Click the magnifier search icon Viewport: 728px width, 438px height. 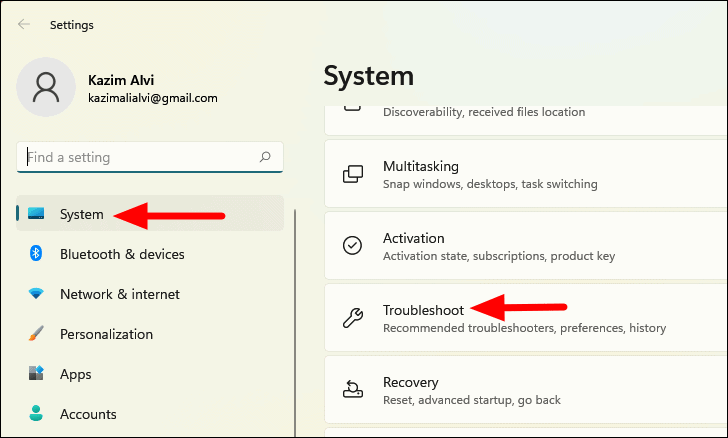(265, 157)
